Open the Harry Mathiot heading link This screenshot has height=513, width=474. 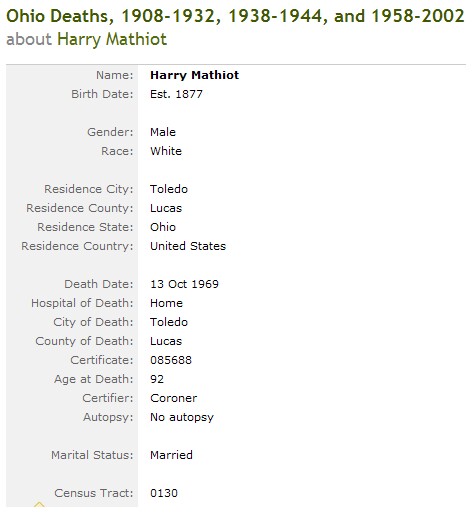[112, 39]
